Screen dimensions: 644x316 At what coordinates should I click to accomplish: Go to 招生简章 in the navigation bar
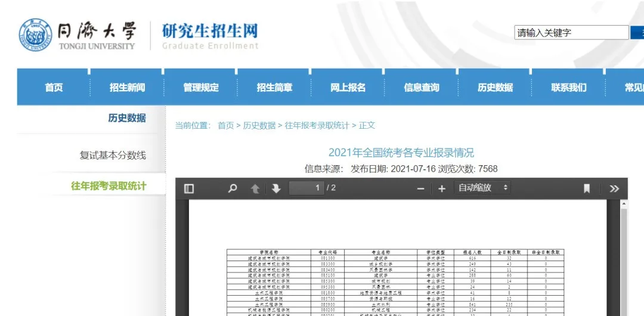click(274, 88)
